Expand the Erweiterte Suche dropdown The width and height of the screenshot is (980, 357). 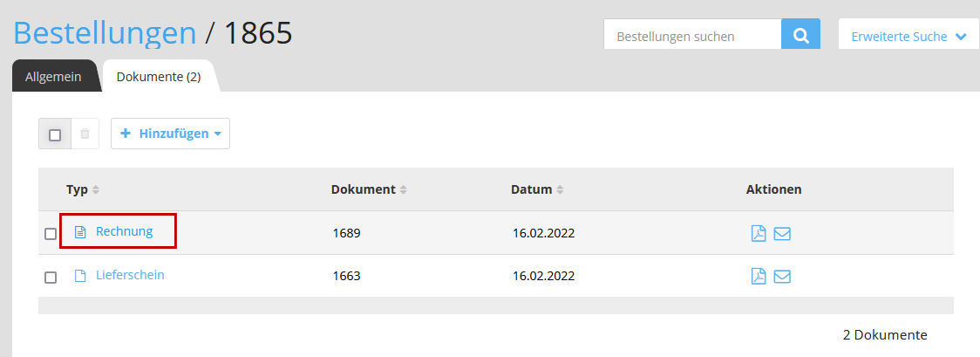point(909,37)
